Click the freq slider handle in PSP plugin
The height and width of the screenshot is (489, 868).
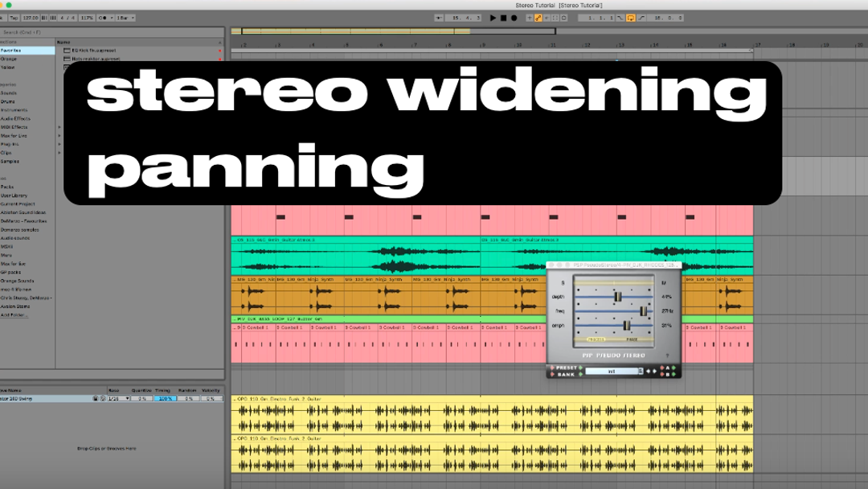coord(643,310)
